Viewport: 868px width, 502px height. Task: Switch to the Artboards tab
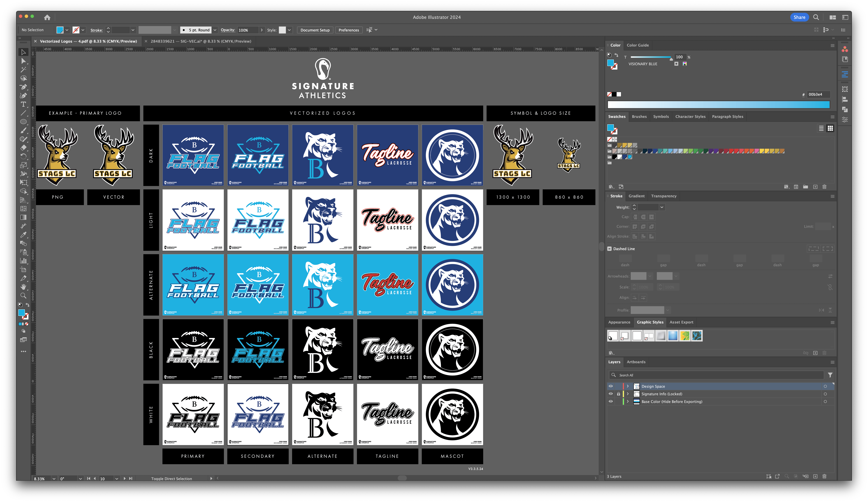click(636, 362)
